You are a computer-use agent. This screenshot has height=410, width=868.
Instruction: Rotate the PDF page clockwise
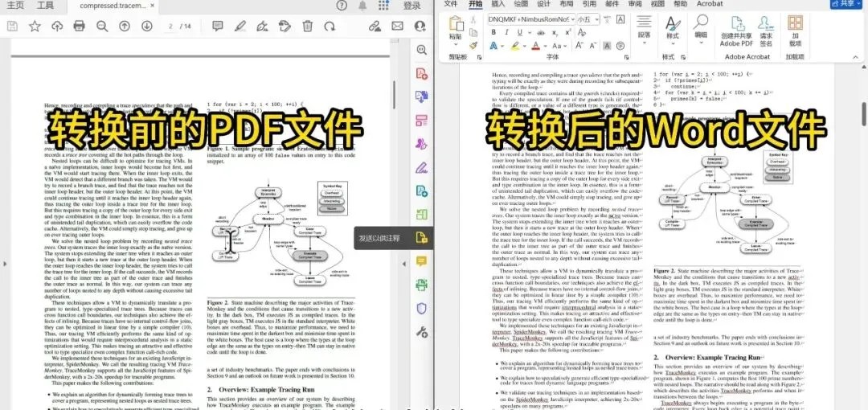click(330, 26)
